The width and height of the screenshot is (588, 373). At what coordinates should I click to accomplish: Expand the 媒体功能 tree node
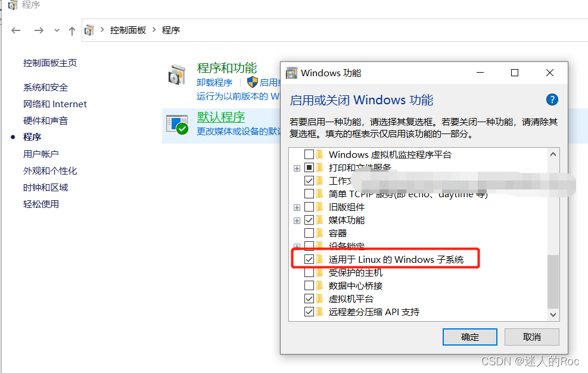coord(297,220)
